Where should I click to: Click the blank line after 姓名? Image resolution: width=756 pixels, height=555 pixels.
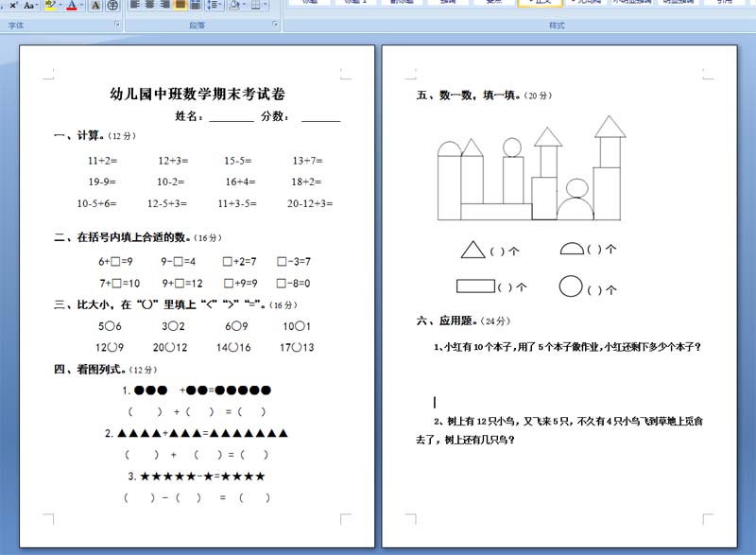tap(232, 117)
